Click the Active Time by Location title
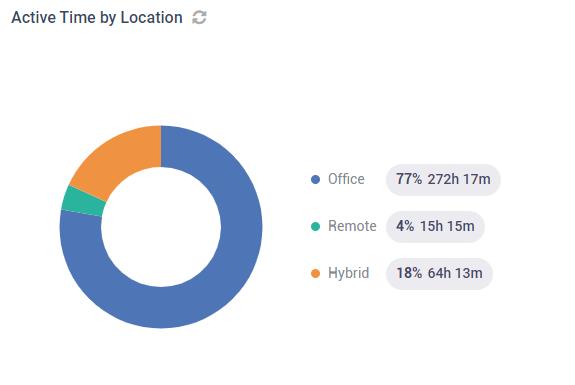This screenshot has width=575, height=385. [97, 17]
